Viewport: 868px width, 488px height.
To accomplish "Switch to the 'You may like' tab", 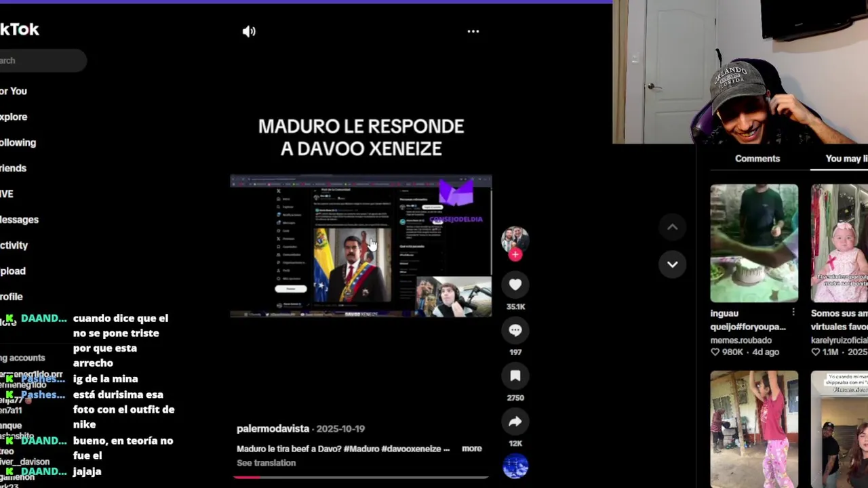I will (846, 159).
